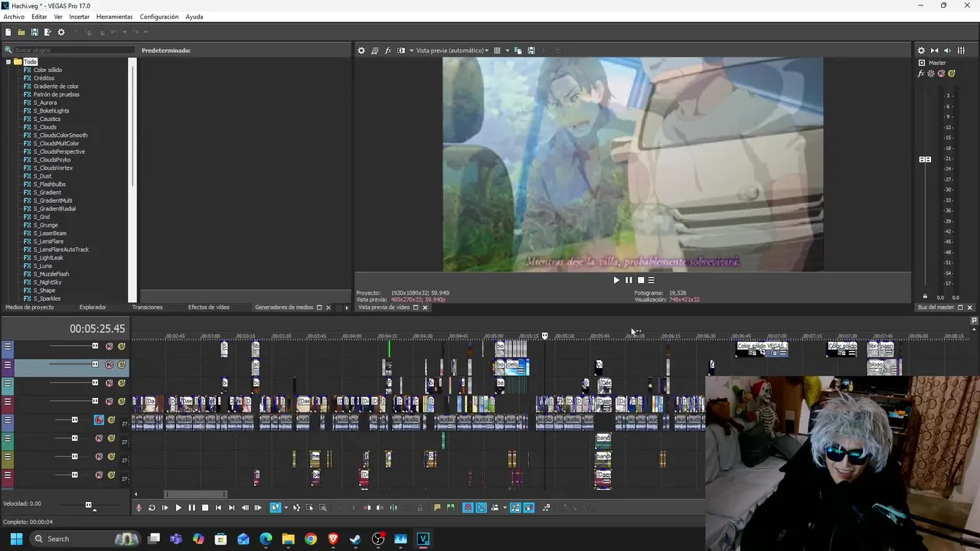Open the Archivo menu
The image size is (980, 551).
coord(14,17)
